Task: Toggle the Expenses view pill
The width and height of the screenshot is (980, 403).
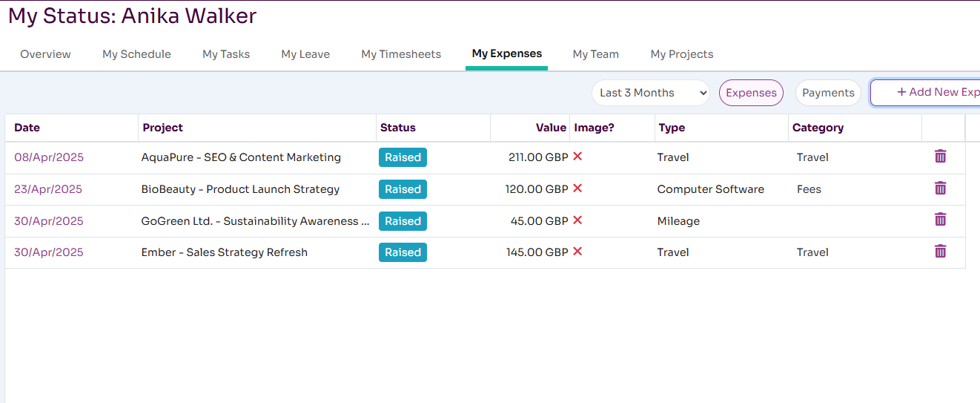Action: pyautogui.click(x=751, y=93)
